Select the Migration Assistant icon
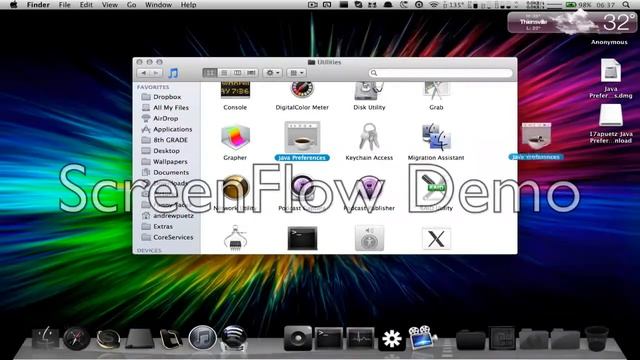Viewport: 640px width, 360px height. [x=436, y=137]
